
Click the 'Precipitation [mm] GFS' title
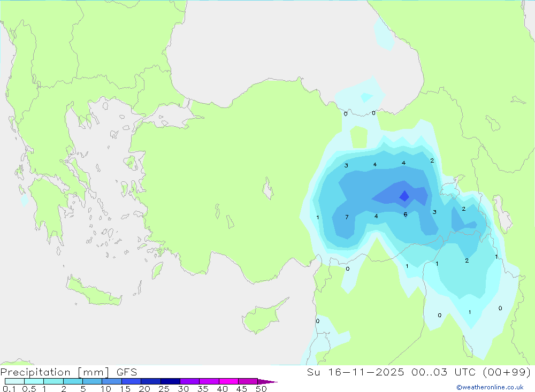(68, 372)
